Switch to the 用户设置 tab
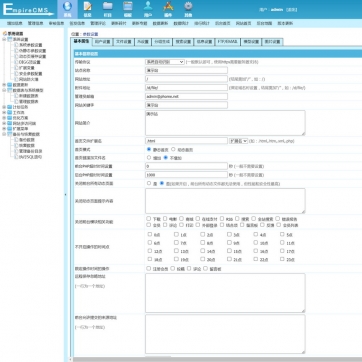 click(102, 42)
